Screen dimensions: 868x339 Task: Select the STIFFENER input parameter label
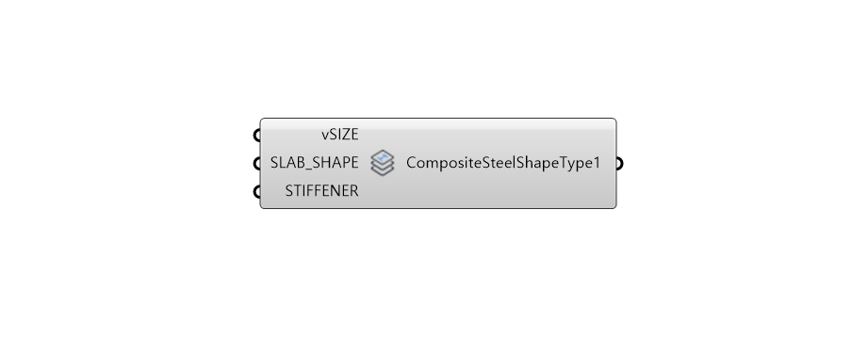321,191
